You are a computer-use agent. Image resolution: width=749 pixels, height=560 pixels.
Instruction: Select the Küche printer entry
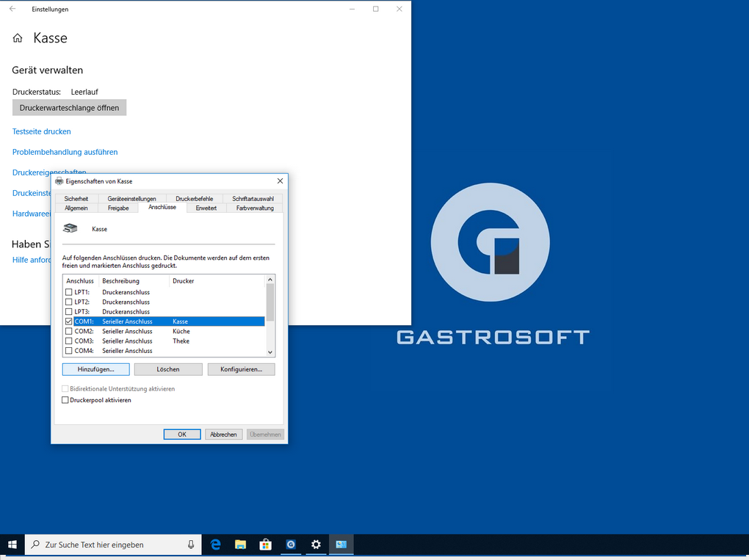(x=181, y=331)
